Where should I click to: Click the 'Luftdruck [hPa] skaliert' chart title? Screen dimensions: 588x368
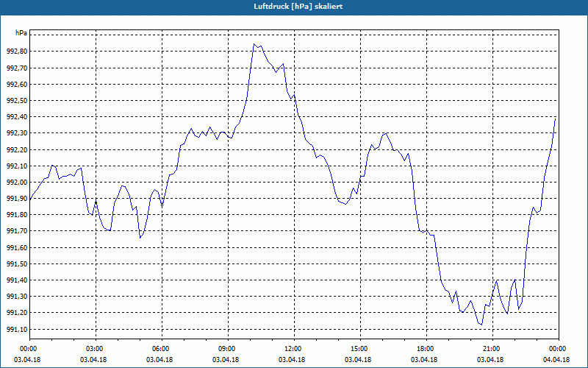click(x=298, y=7)
